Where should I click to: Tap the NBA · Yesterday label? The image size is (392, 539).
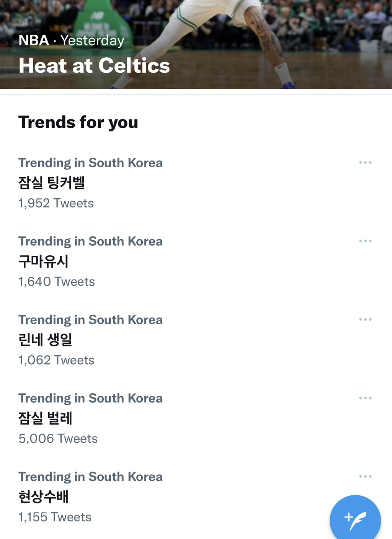(72, 40)
